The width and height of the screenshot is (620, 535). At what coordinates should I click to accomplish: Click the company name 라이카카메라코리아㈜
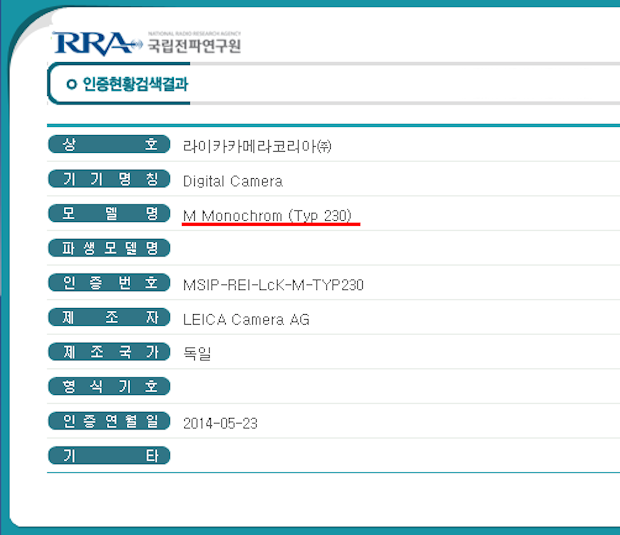pyautogui.click(x=257, y=146)
